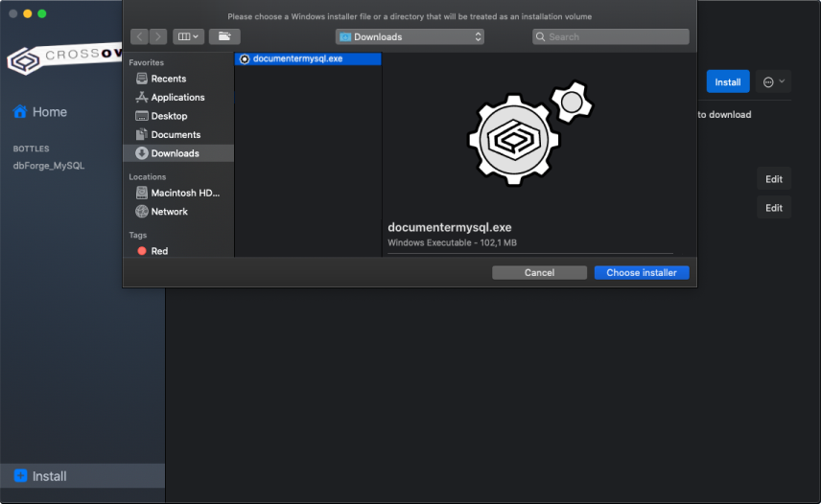Click the Choose installer button

point(642,272)
